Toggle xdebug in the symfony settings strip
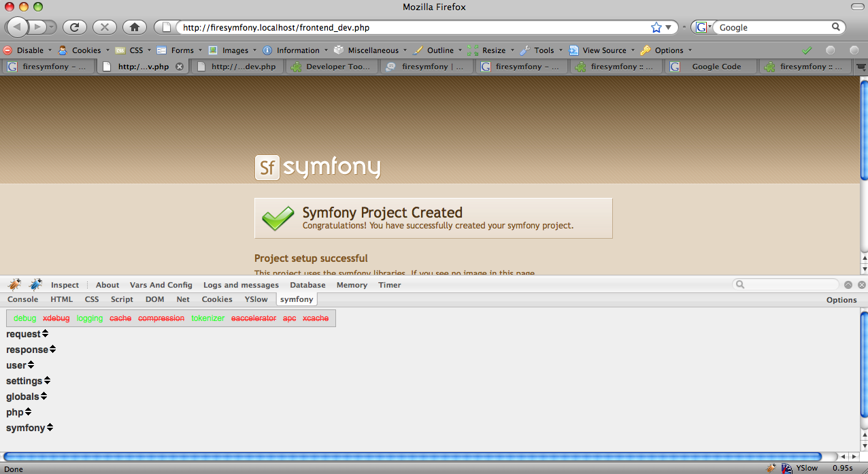868x474 pixels. pyautogui.click(x=56, y=318)
